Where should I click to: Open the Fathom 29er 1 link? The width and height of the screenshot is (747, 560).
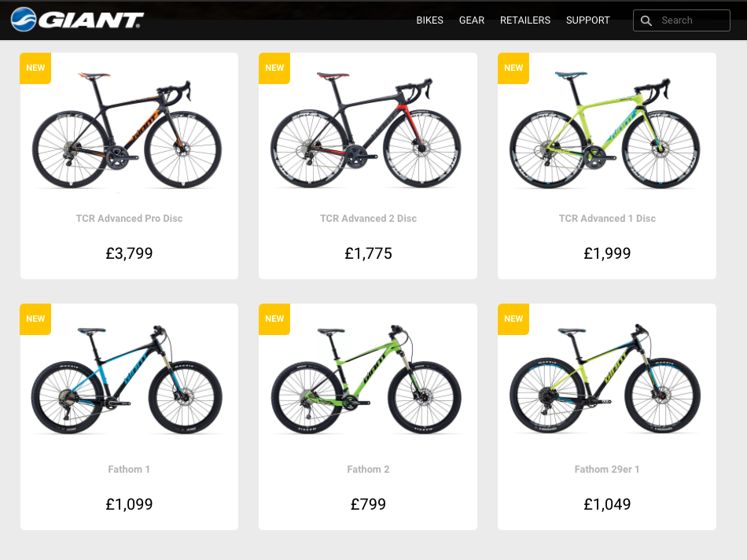tap(607, 470)
